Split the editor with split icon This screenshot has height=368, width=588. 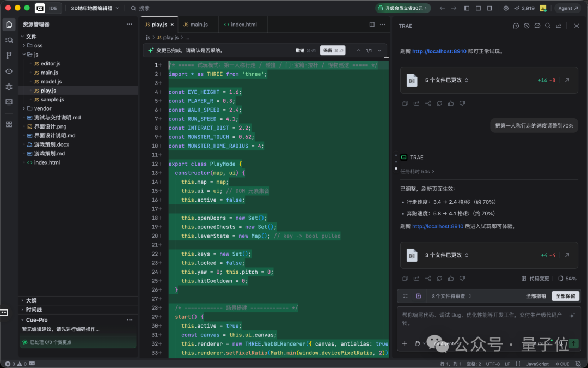372,25
